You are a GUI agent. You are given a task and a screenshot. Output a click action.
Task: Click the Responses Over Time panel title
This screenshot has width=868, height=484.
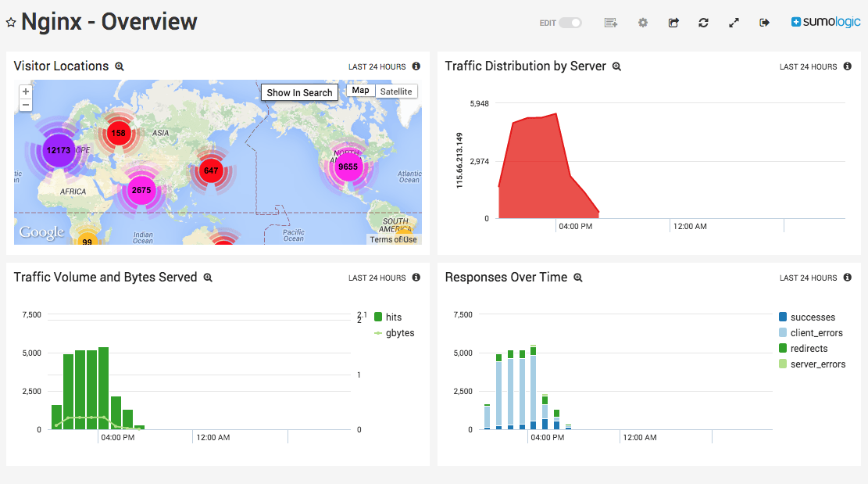pos(506,277)
